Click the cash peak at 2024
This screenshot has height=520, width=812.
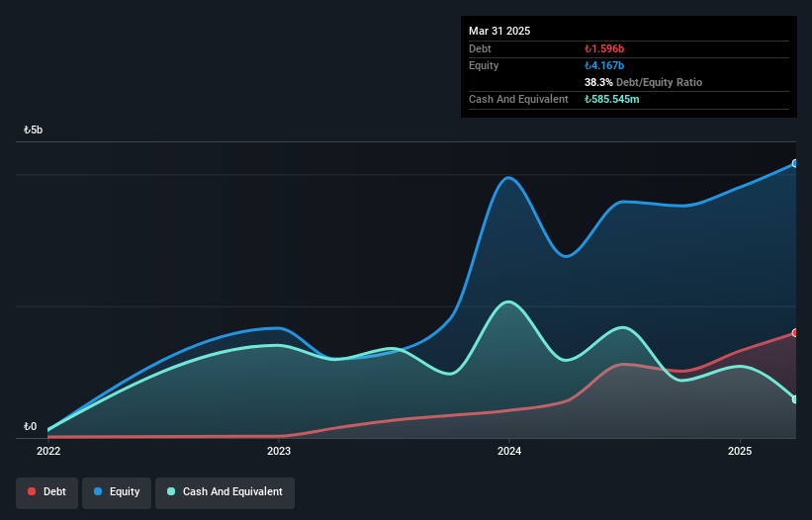(509, 302)
